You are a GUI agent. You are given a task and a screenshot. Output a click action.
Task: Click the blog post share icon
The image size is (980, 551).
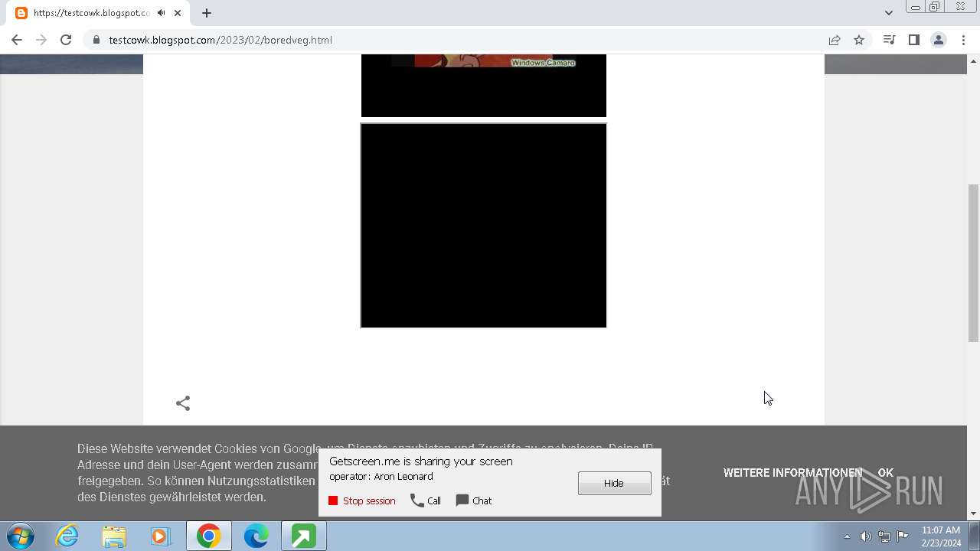point(183,403)
